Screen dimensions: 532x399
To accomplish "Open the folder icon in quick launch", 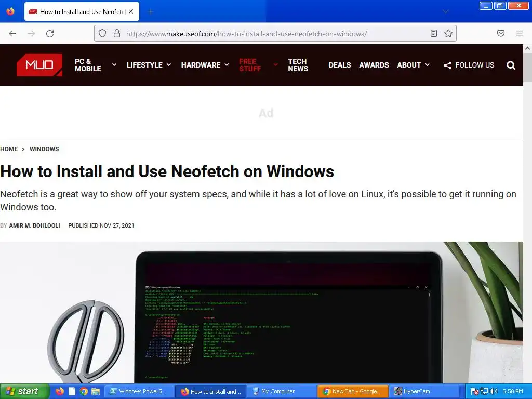I will point(96,391).
